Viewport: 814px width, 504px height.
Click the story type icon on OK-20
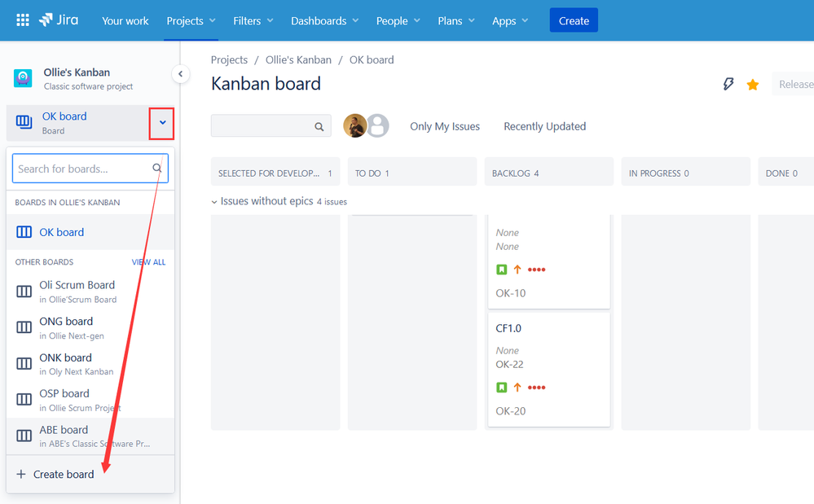501,388
